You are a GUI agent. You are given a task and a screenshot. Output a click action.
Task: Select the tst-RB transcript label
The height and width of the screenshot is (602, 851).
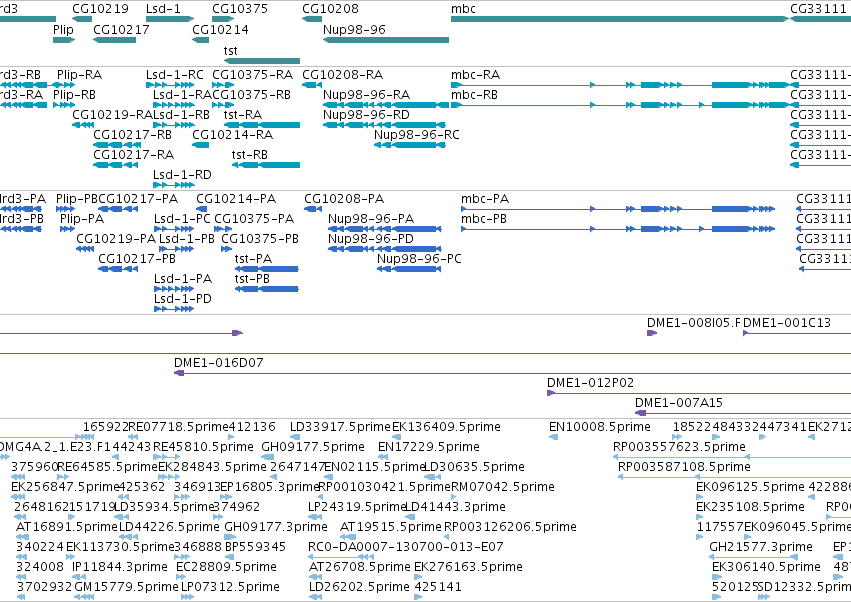(250, 155)
